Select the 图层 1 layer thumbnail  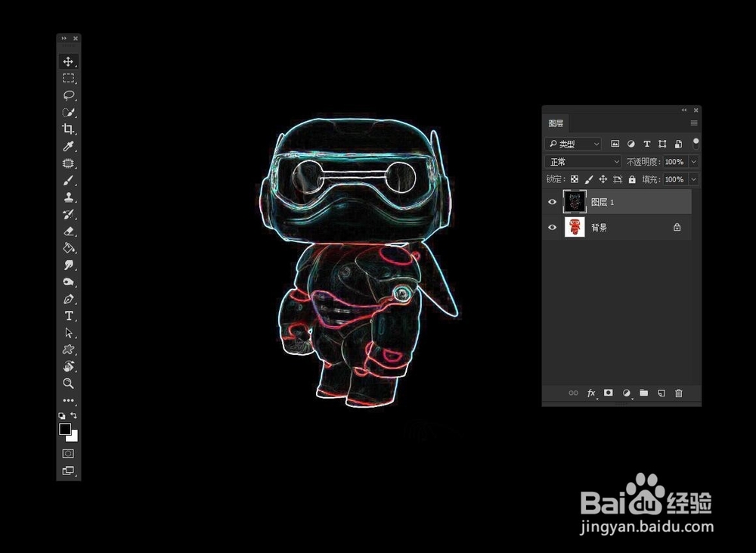pos(575,202)
